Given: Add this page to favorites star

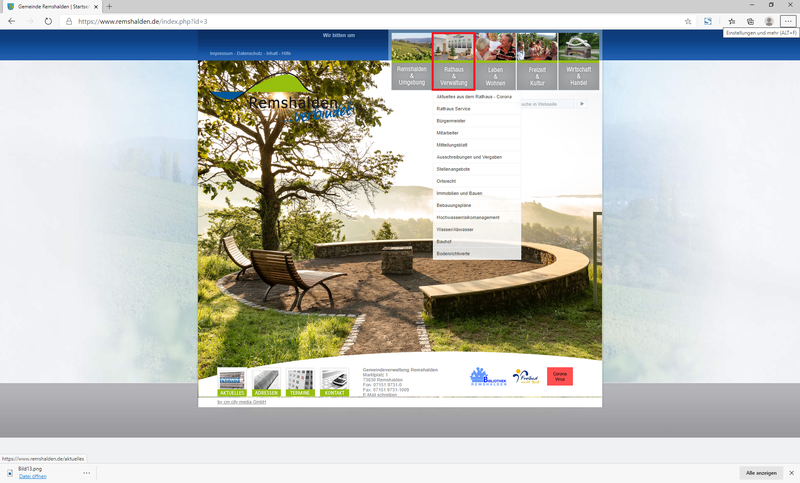Looking at the screenshot, I should (688, 21).
